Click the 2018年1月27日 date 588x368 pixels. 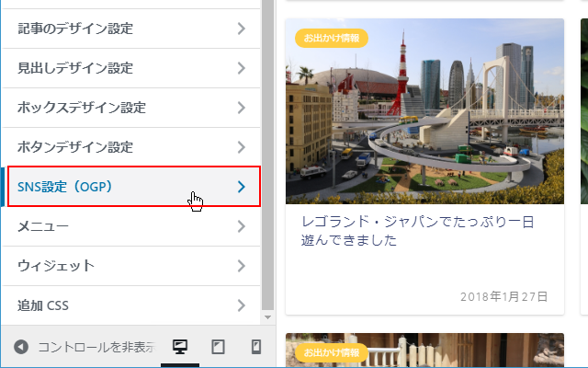point(504,296)
